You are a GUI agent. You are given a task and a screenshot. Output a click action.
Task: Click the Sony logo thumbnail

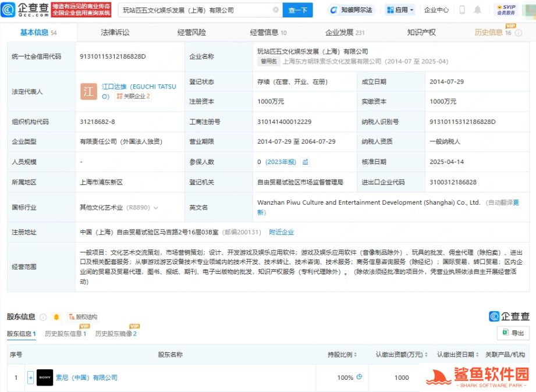point(45,377)
